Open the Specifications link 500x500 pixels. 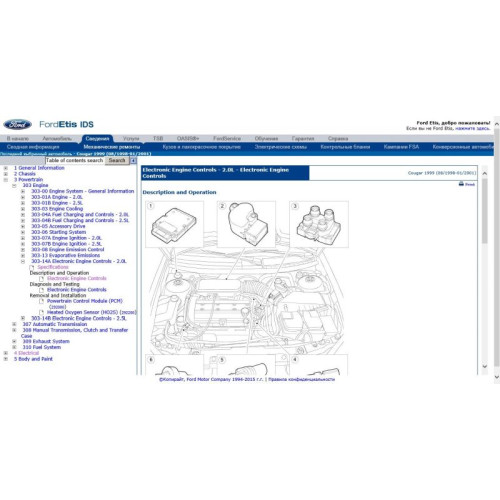tap(53, 267)
